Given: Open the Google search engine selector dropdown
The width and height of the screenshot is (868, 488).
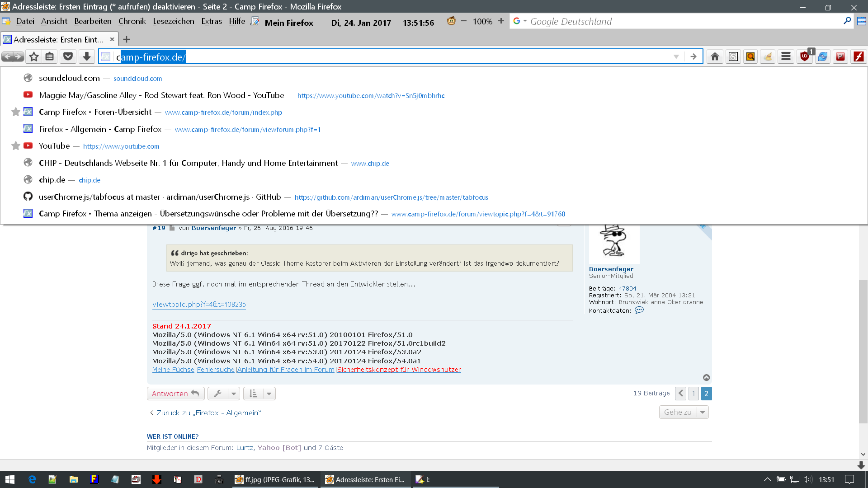Looking at the screenshot, I should pos(519,21).
